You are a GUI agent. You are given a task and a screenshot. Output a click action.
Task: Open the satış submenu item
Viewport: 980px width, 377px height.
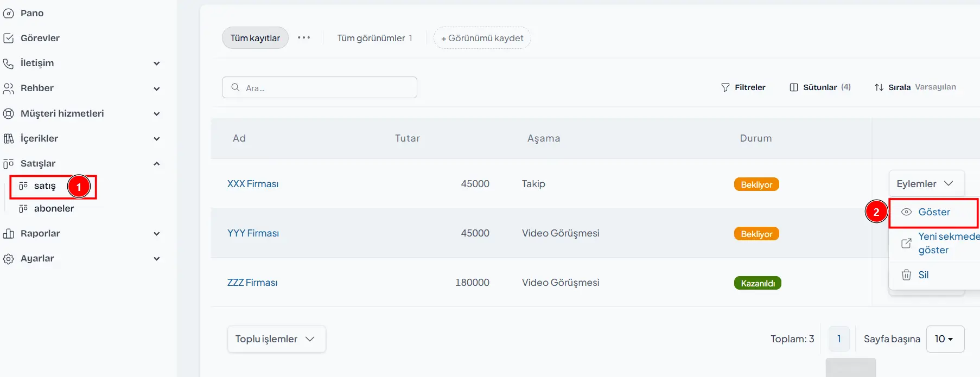click(x=44, y=186)
